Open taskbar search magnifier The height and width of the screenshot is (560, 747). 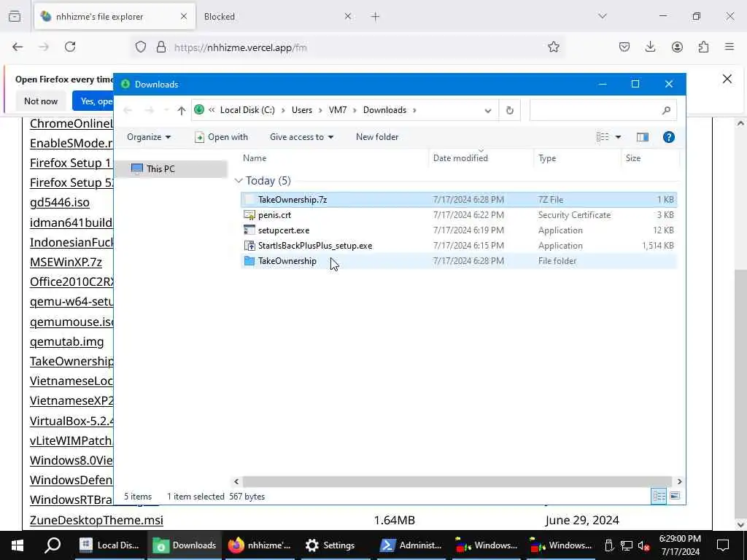click(x=53, y=545)
